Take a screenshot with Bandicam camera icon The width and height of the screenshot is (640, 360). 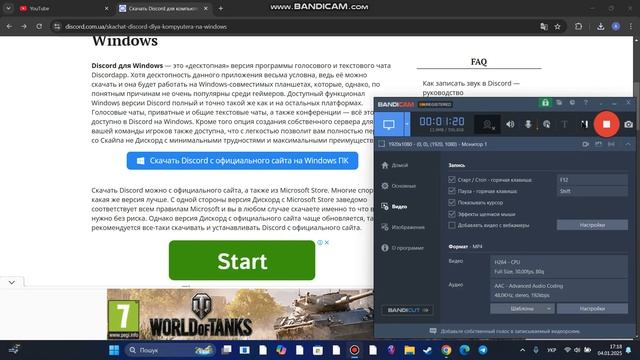click(x=629, y=124)
